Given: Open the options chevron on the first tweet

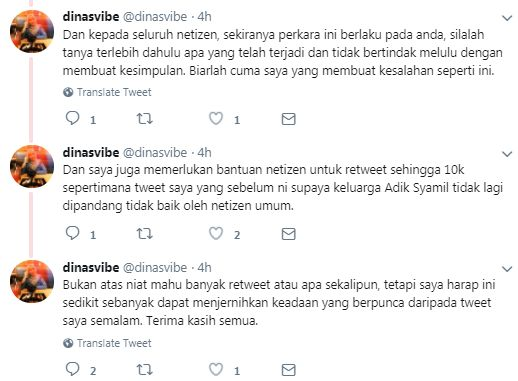Looking at the screenshot, I should click(507, 18).
